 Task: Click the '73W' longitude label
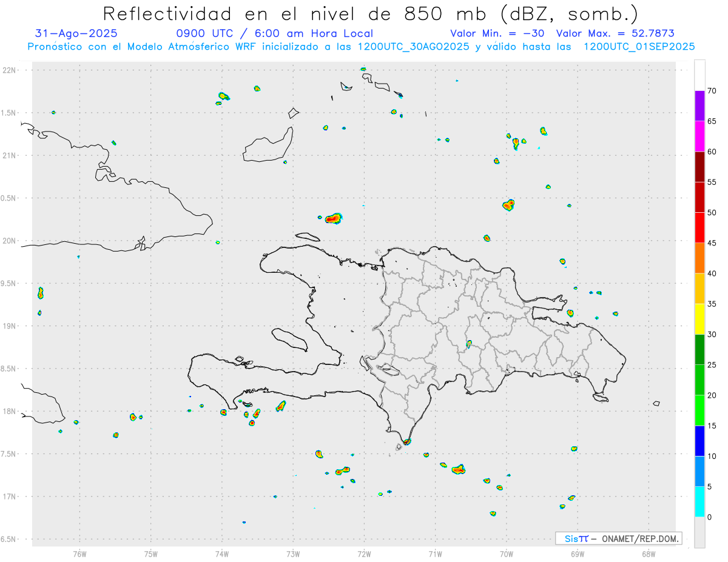293,554
